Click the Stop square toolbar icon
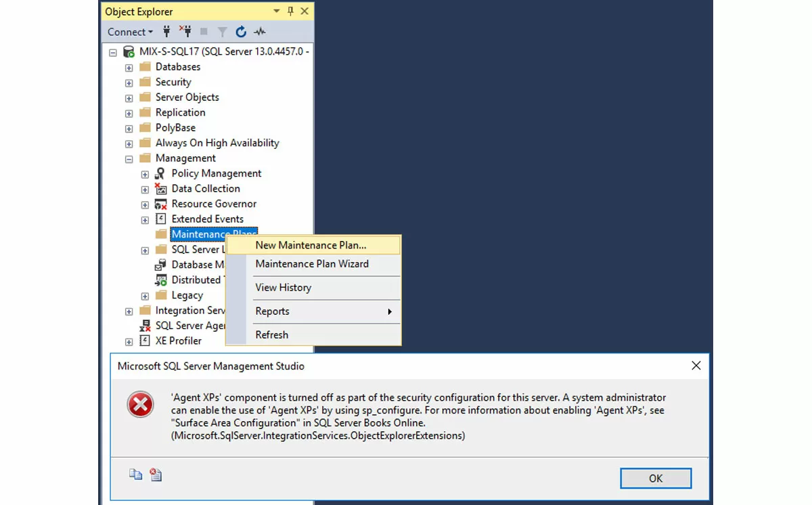Image resolution: width=812 pixels, height=505 pixels. 204,32
